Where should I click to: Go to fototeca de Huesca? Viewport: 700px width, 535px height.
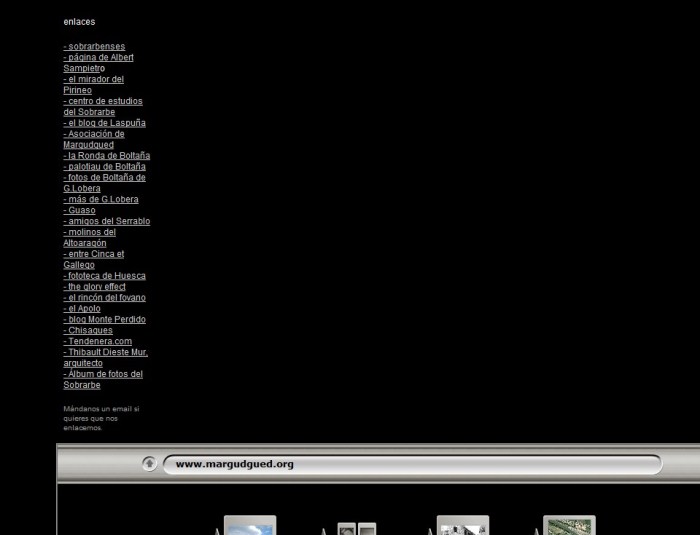point(104,276)
